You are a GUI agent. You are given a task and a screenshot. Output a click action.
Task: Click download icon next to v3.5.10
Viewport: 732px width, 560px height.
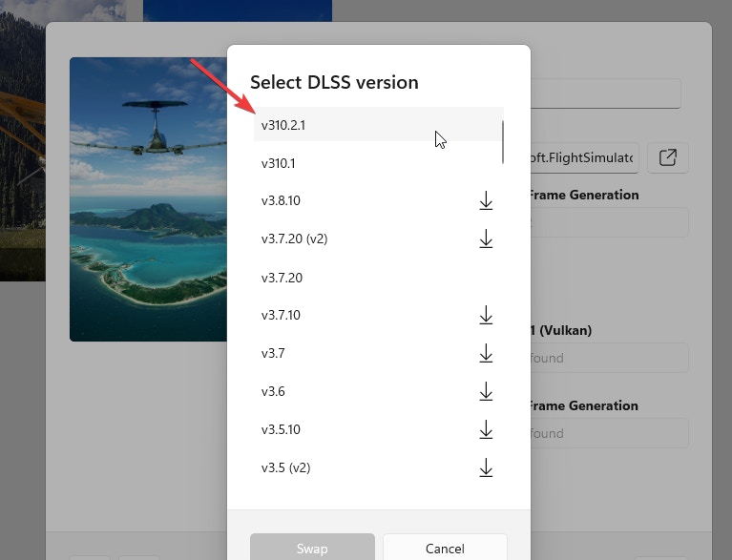(486, 430)
